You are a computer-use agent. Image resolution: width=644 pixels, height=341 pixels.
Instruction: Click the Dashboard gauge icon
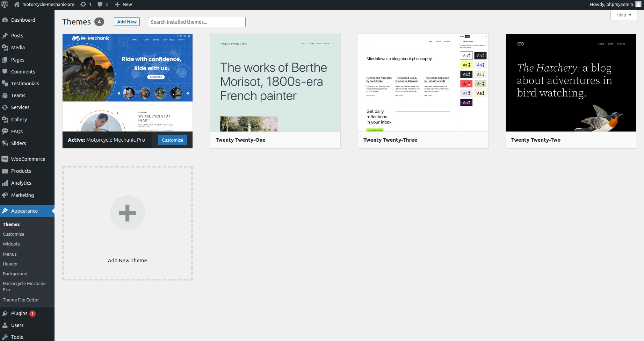[x=5, y=20]
